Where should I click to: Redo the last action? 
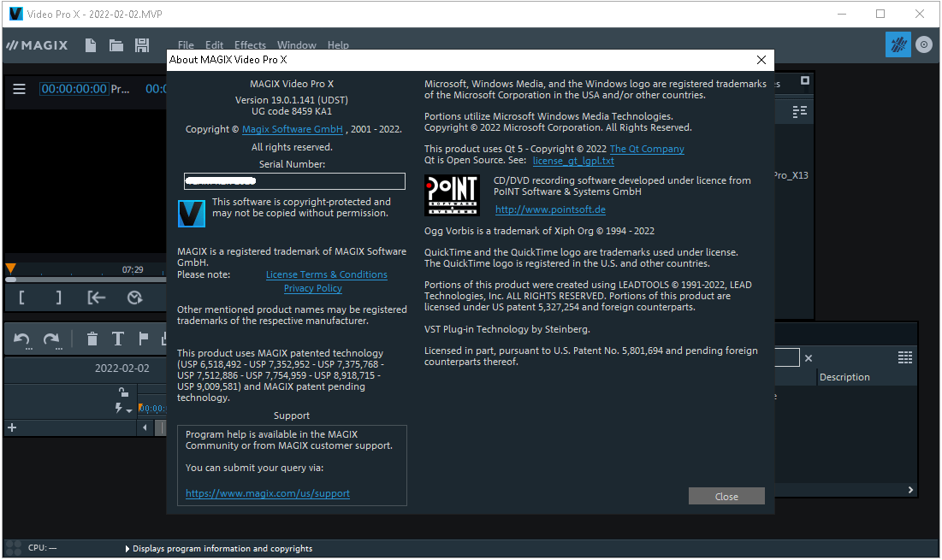tap(51, 339)
